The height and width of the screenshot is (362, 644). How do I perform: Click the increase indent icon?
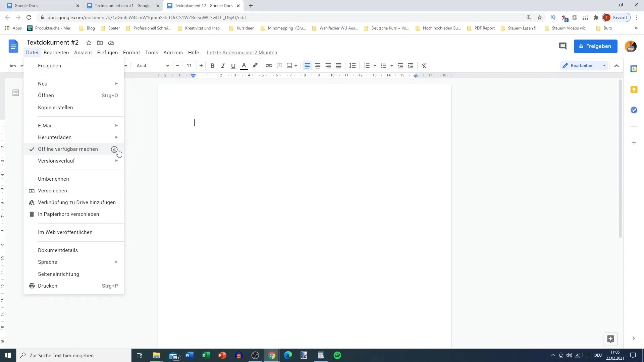[411, 65]
